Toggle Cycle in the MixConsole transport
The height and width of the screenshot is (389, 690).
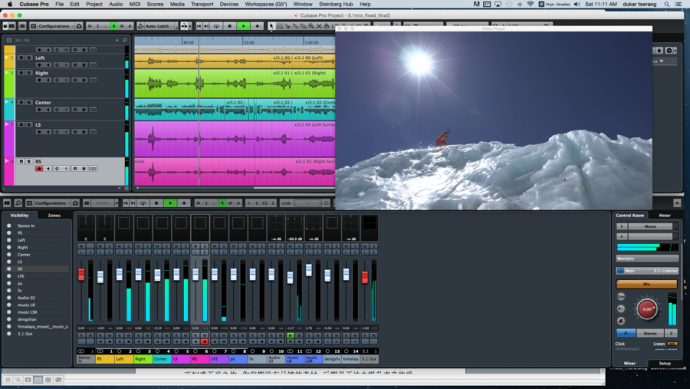click(x=143, y=203)
